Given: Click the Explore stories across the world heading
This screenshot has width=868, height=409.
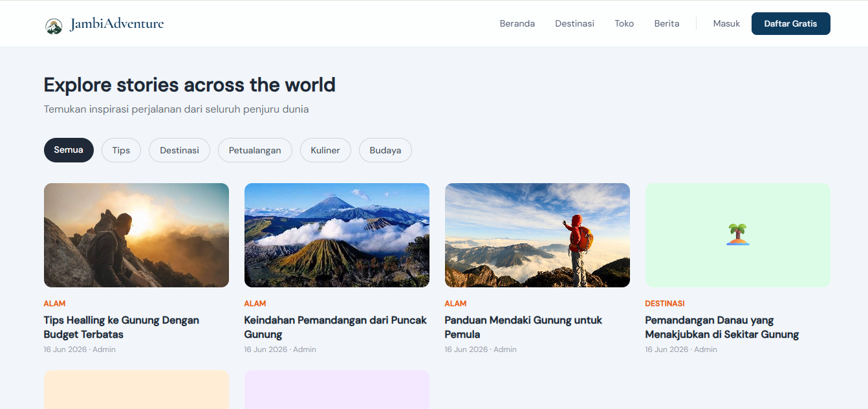Looking at the screenshot, I should 190,85.
